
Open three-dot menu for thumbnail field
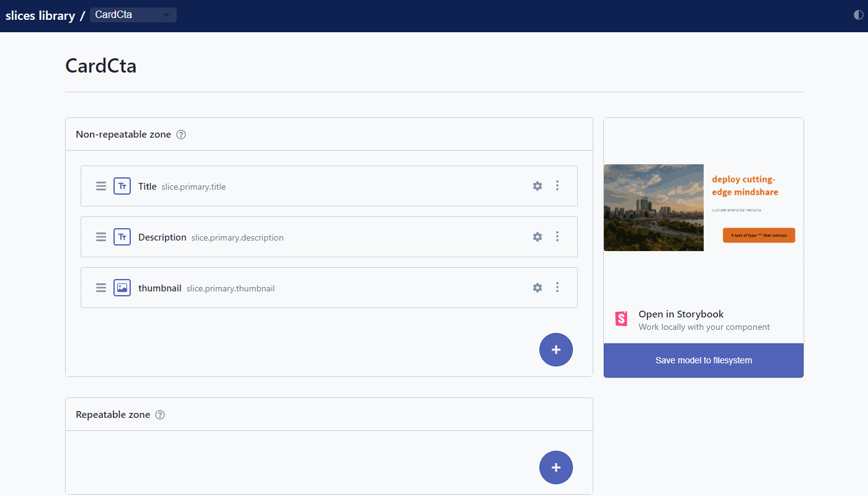point(557,288)
